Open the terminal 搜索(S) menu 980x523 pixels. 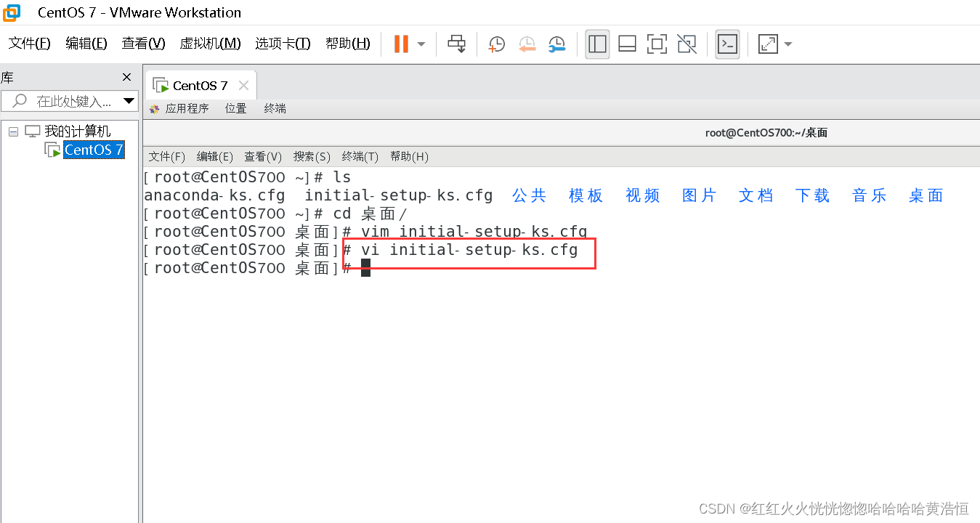click(312, 156)
